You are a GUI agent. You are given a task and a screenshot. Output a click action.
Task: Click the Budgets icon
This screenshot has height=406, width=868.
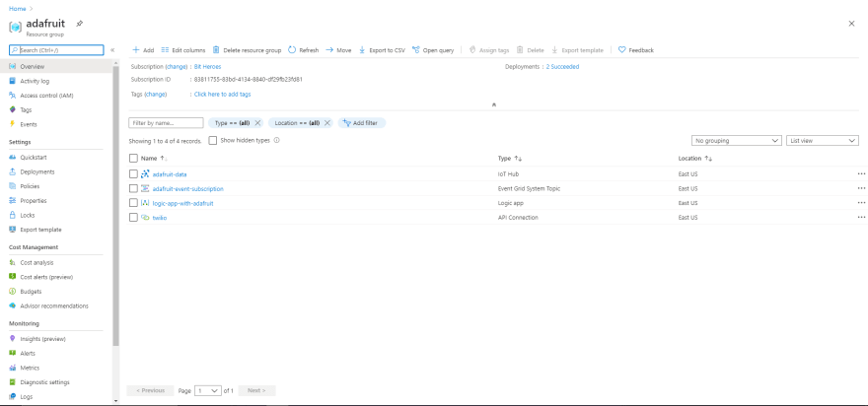pos(12,291)
